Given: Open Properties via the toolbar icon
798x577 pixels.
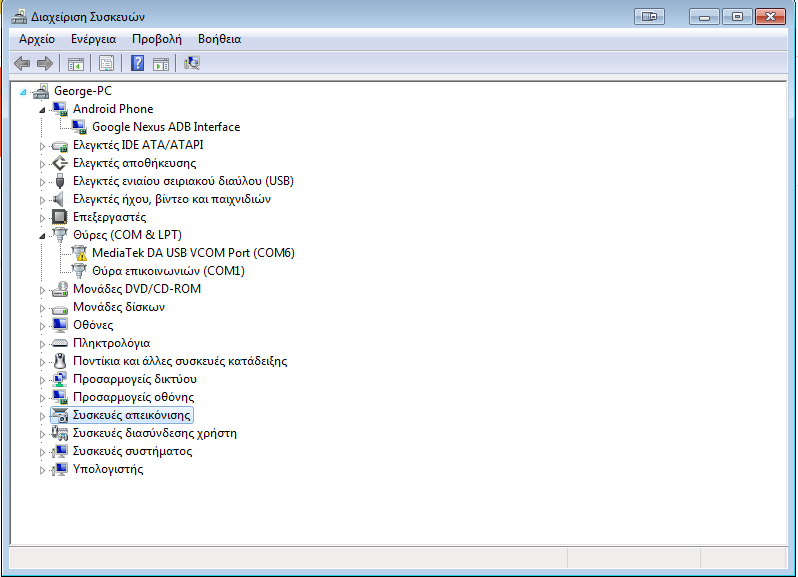Looking at the screenshot, I should (106, 63).
